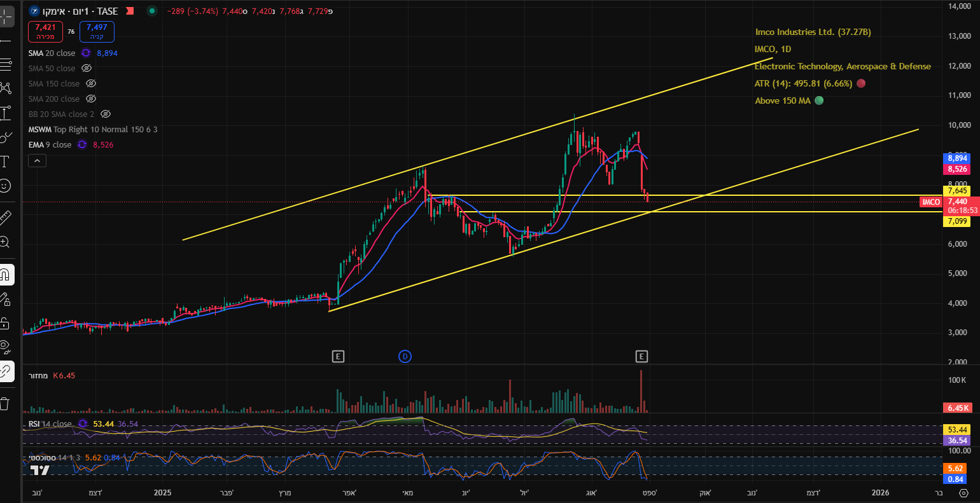Viewport: 980px width, 503px height.
Task: Select the RSI 14 close pane label
Action: (x=50, y=424)
